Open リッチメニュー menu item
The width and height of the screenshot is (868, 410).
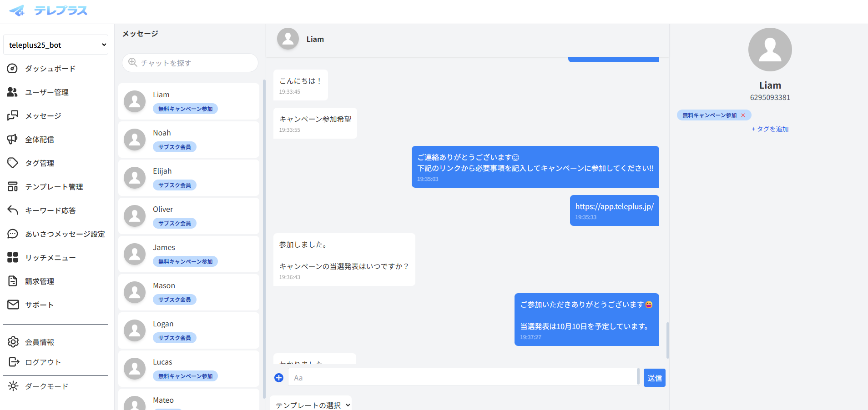click(50, 258)
